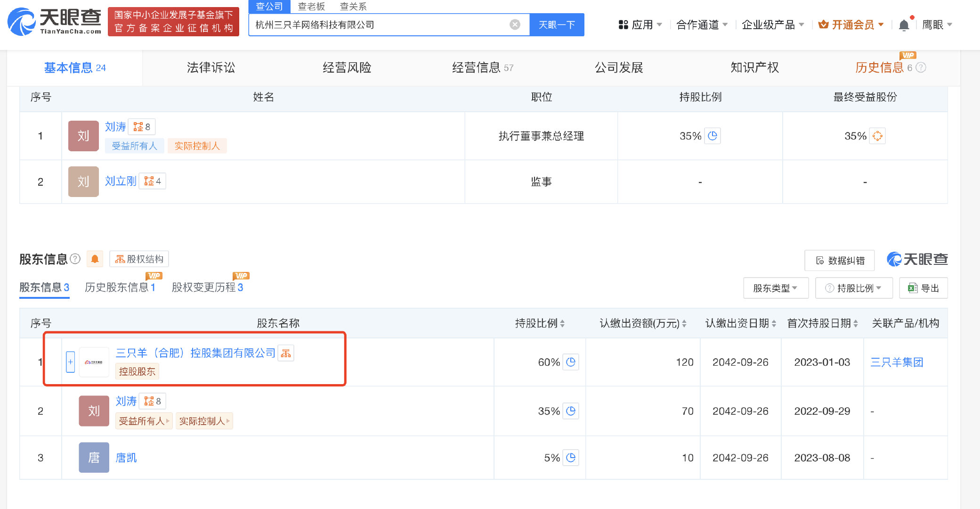Viewport: 980px width, 509px height.
Task: Switch to 股权变更历程 tab
Action: click(207, 287)
